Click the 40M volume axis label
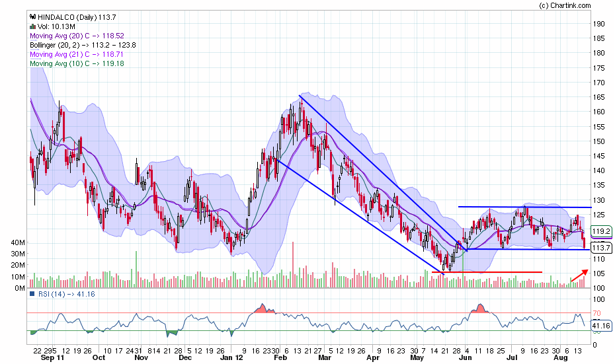This screenshot has height=364, width=615. (x=18, y=242)
